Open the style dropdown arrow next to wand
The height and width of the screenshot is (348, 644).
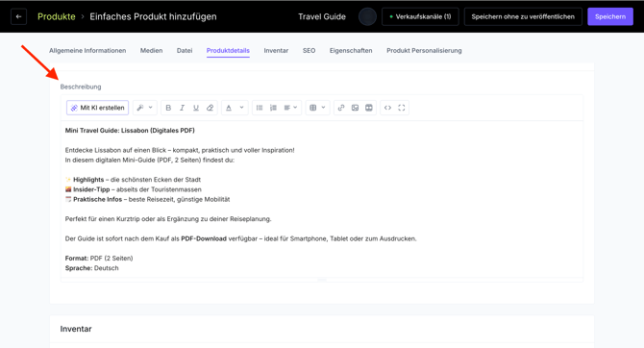point(150,108)
